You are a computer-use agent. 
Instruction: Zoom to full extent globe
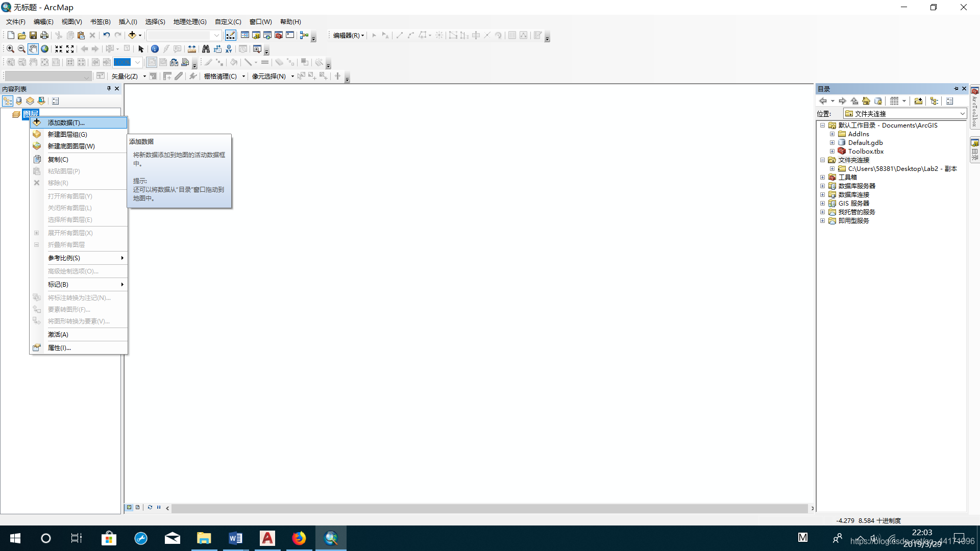click(x=45, y=49)
